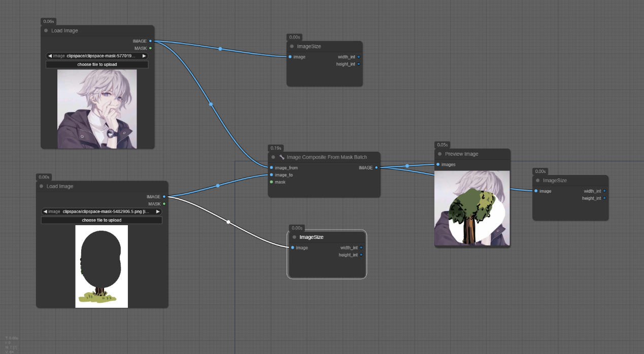Click the image_from input port
644x354 pixels.
272,168
